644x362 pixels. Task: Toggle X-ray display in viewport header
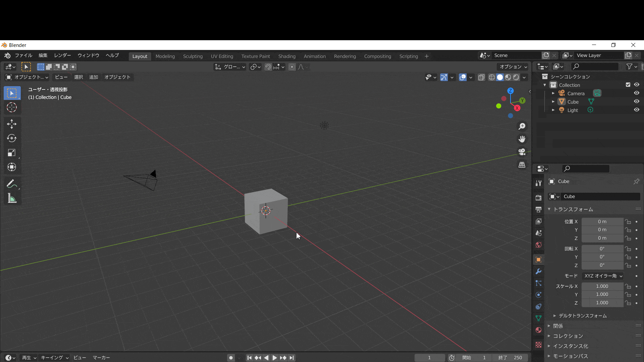[x=481, y=77]
